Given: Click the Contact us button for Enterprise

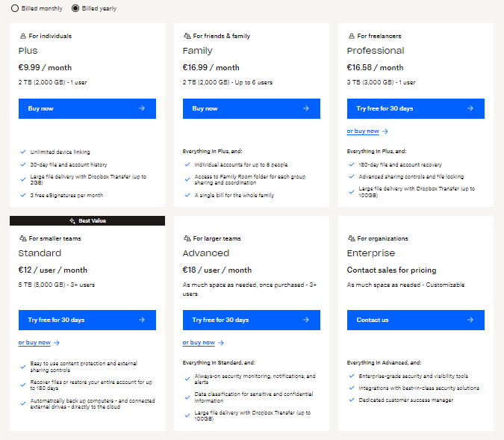Looking at the screenshot, I should tap(416, 320).
